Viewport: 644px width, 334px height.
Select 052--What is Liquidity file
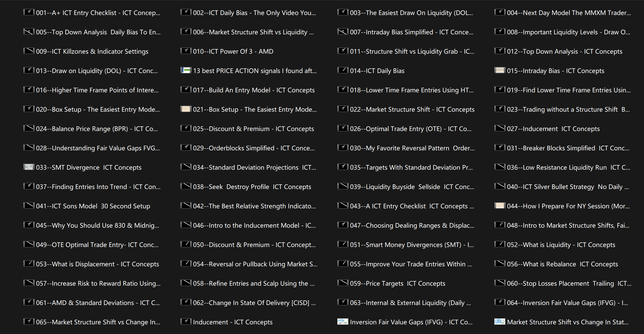pos(561,245)
